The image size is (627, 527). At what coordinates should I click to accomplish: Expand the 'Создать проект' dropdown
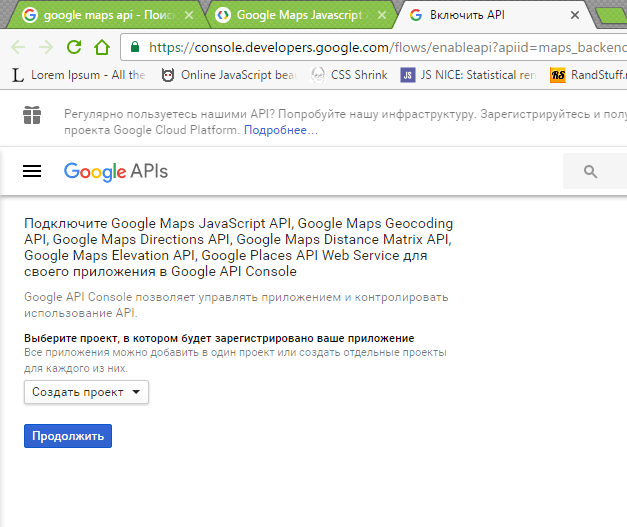(86, 392)
